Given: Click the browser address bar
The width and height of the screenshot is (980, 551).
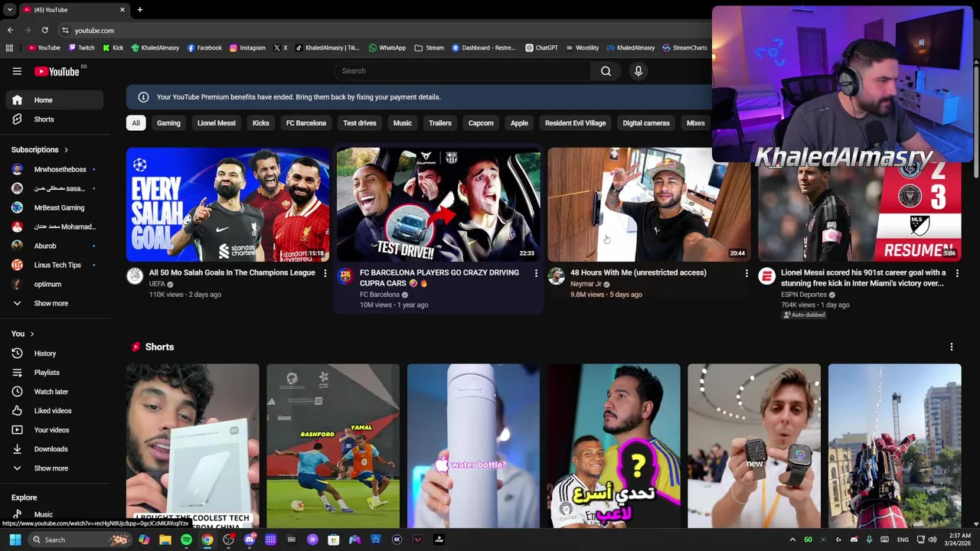Looking at the screenshot, I should point(383,31).
